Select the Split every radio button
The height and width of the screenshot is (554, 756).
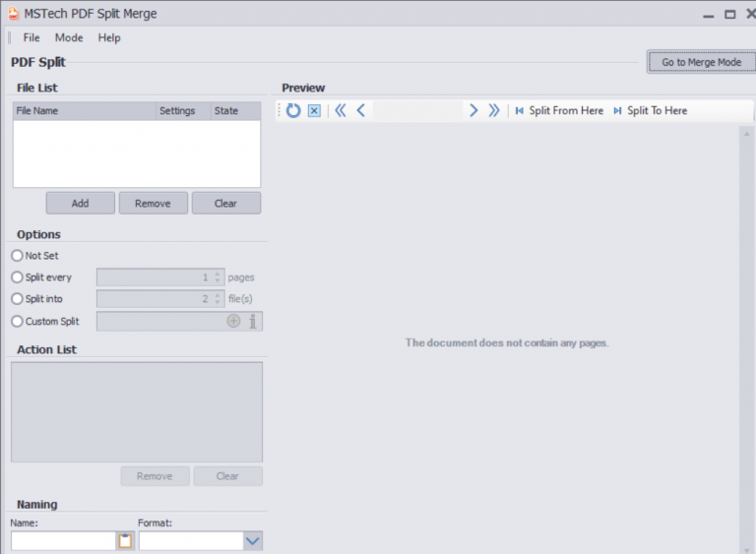pyautogui.click(x=17, y=277)
